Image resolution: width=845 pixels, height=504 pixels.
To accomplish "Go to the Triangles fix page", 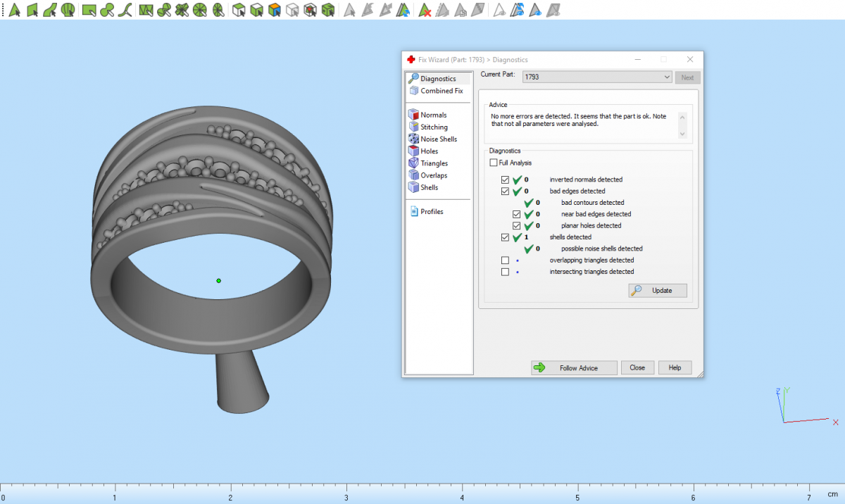I will click(x=434, y=163).
